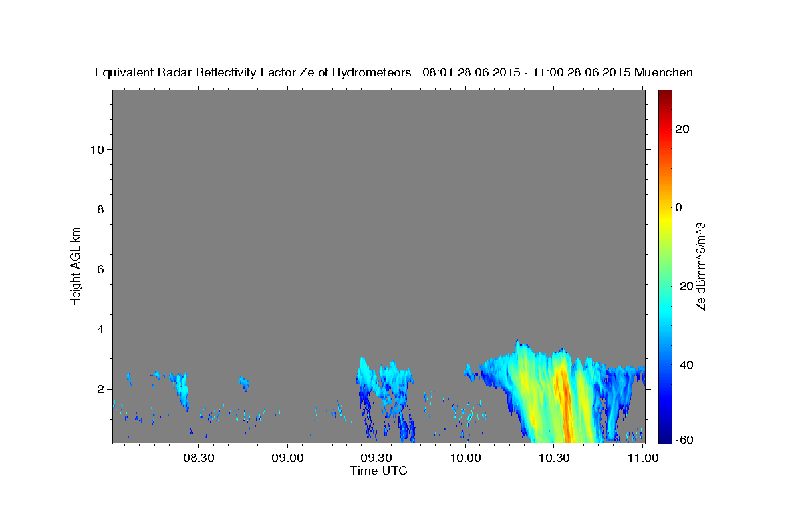
Task: Click the colorbar label -60
Action: (684, 440)
